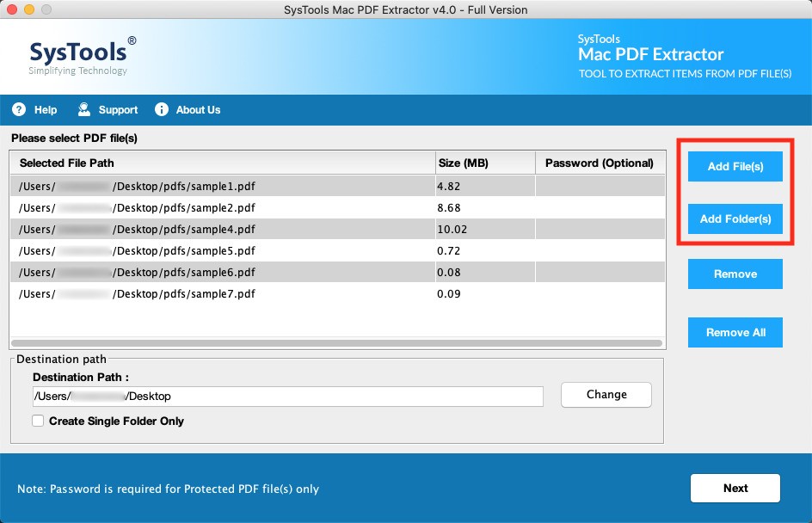Viewport: 812px width, 523px height.
Task: Enable Create Single Folder Only checkbox
Action: [x=38, y=421]
